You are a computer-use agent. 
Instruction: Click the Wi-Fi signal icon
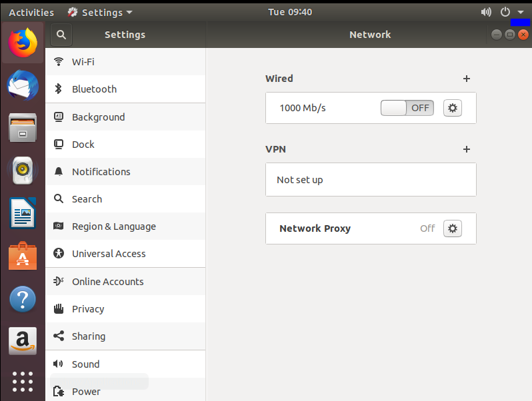click(59, 62)
